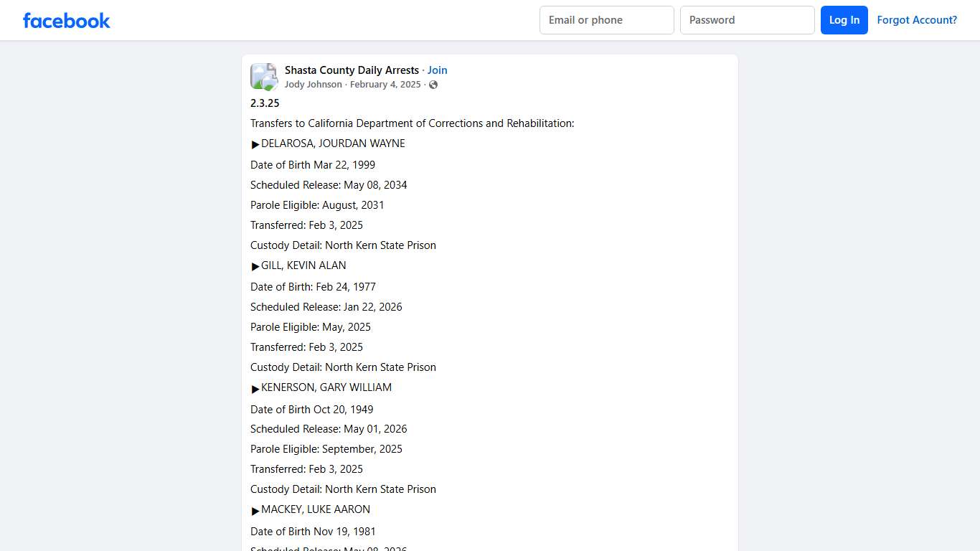The width and height of the screenshot is (980, 551).
Task: Click the Transfers to California Department heading
Action: point(412,123)
